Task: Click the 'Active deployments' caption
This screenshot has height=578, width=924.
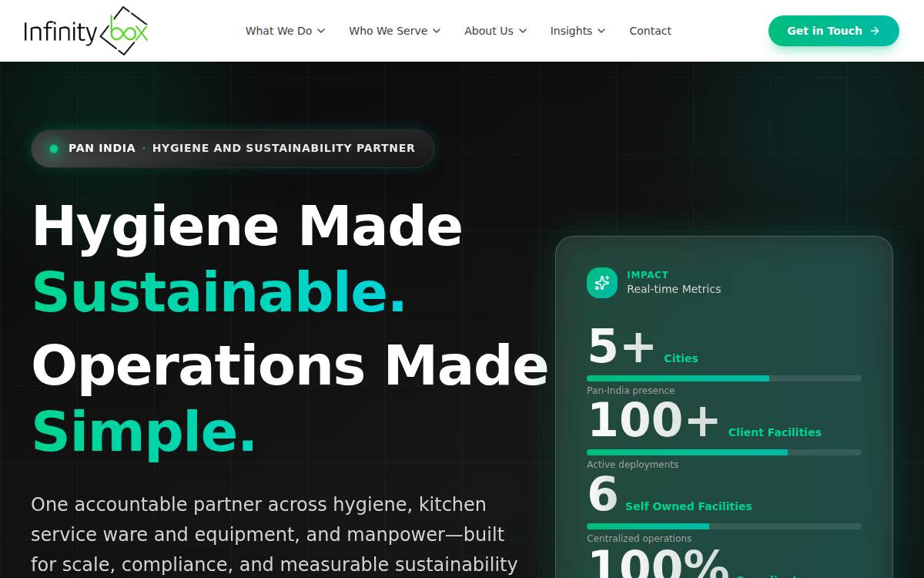Action: (x=633, y=465)
